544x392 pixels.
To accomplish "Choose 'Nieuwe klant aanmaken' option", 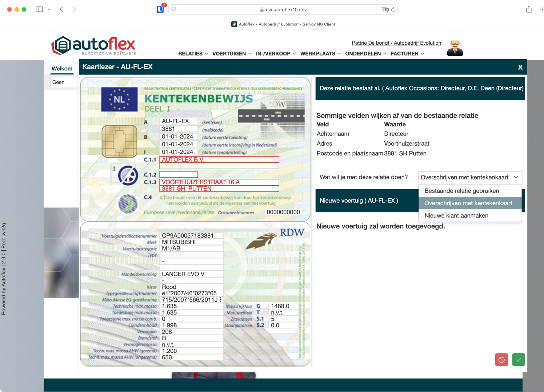I will [x=456, y=215].
